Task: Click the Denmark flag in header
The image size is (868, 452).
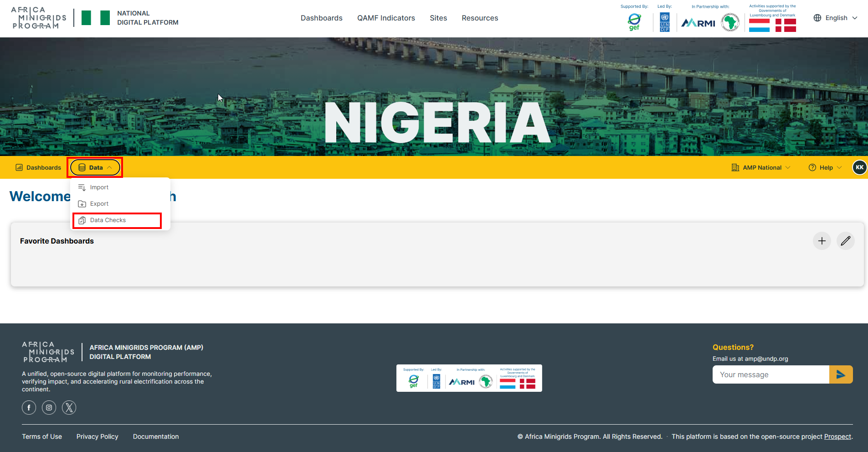Action: 786,25
